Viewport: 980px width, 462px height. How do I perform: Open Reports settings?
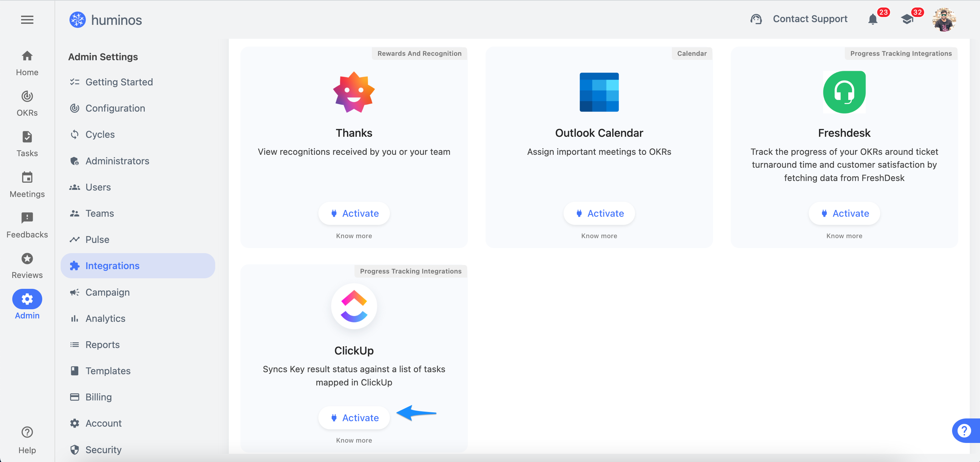click(x=138, y=345)
